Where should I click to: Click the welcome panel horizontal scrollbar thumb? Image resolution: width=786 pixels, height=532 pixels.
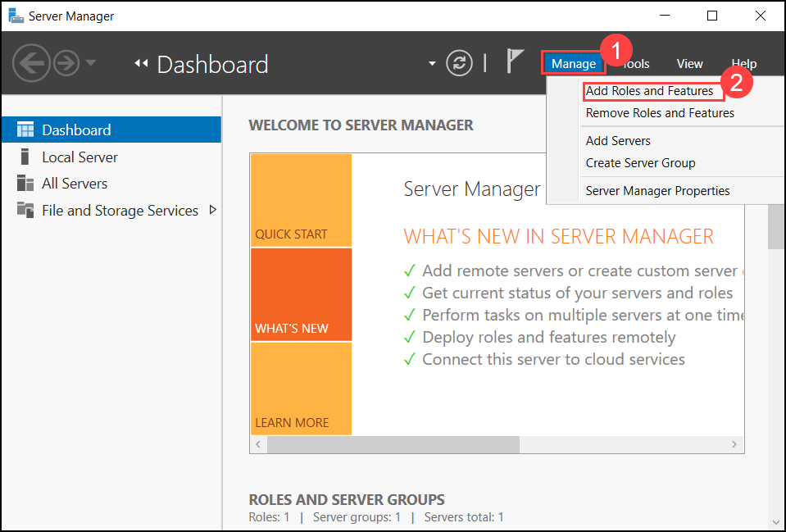tap(393, 444)
